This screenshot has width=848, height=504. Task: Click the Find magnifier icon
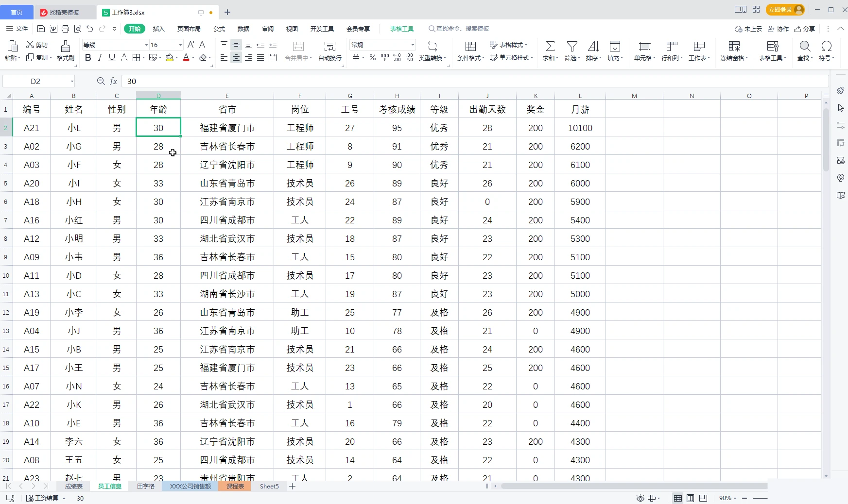805,46
